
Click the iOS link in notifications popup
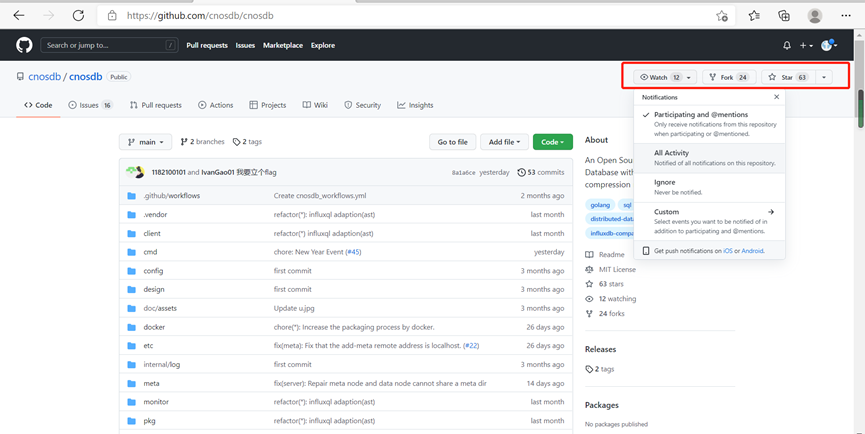728,251
